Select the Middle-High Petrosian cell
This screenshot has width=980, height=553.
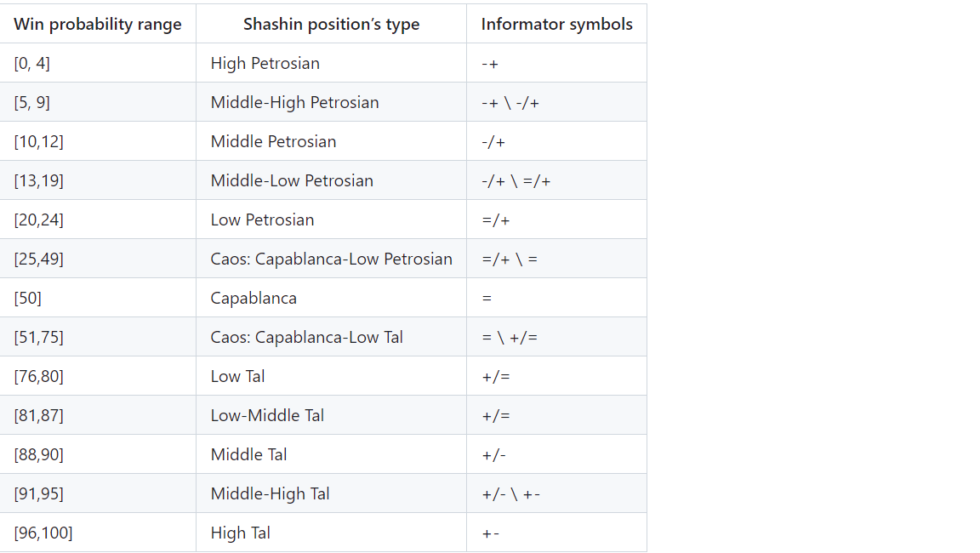(x=331, y=102)
